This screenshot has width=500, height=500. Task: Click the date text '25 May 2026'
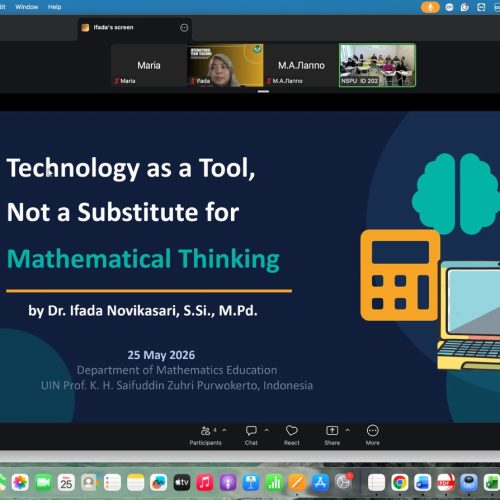point(161,355)
